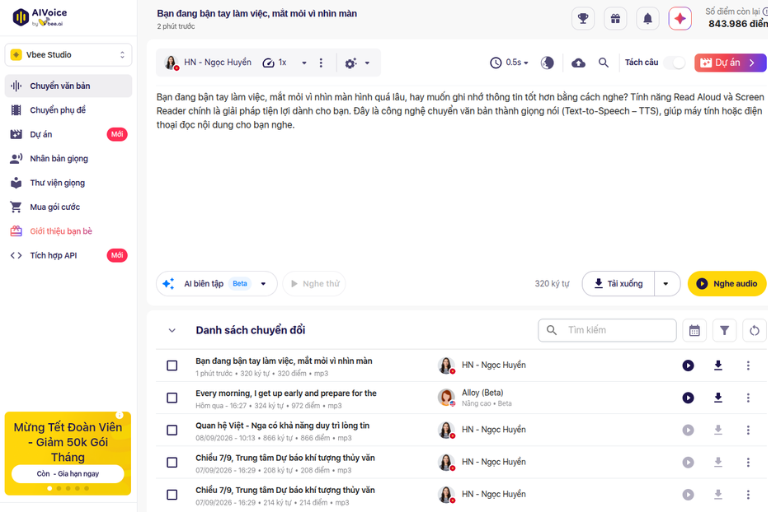This screenshot has width=768, height=512.
Task: Click the '320 ký tự' character count
Action: point(552,284)
